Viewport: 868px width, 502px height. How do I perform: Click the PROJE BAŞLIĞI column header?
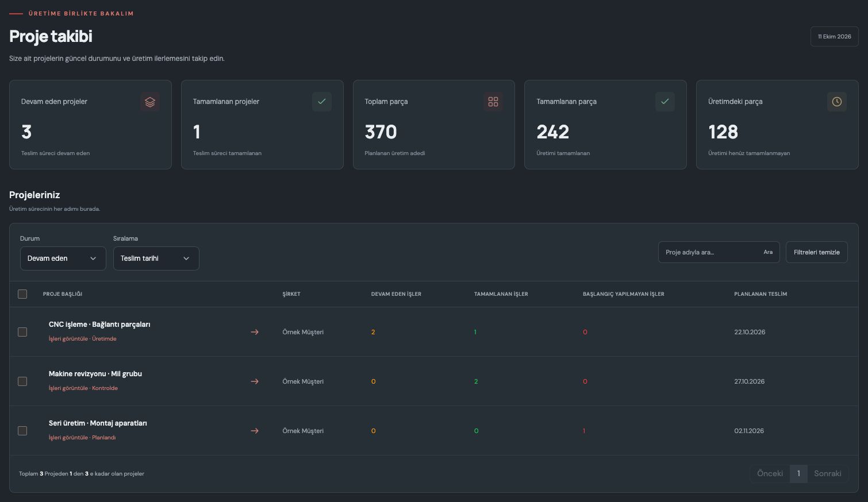[x=63, y=294]
